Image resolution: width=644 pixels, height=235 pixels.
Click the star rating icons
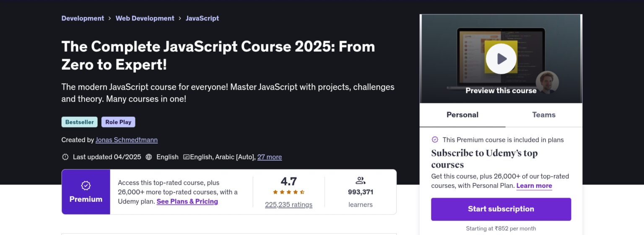coord(288,192)
